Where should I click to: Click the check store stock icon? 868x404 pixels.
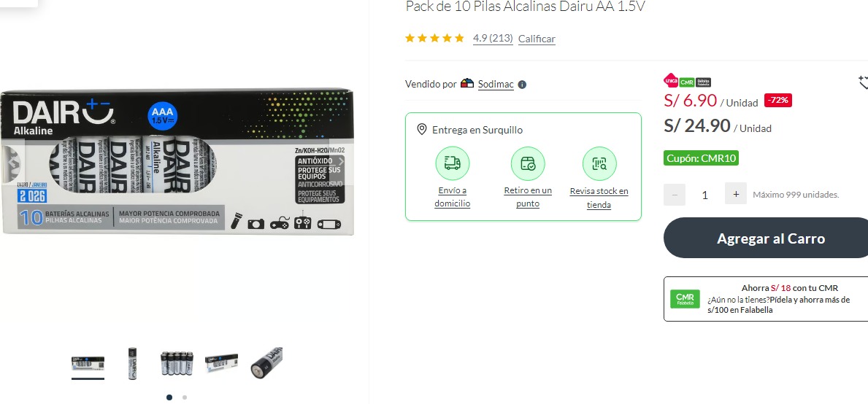[599, 163]
